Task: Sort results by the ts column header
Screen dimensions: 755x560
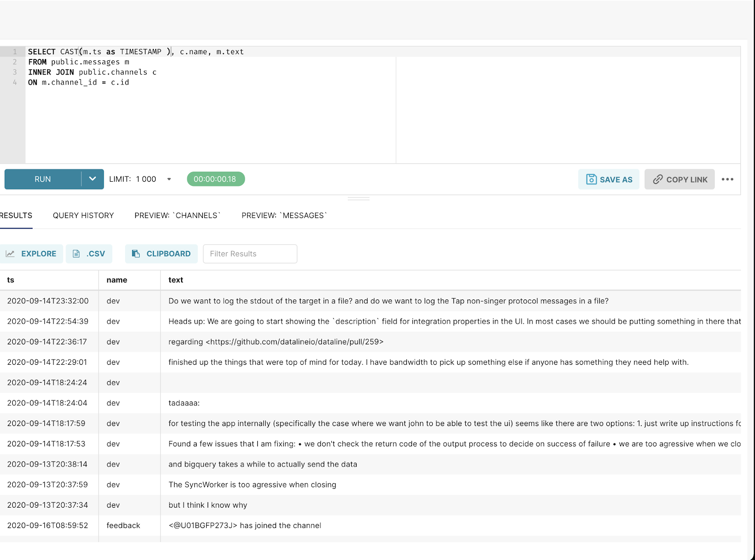Action: (x=10, y=280)
